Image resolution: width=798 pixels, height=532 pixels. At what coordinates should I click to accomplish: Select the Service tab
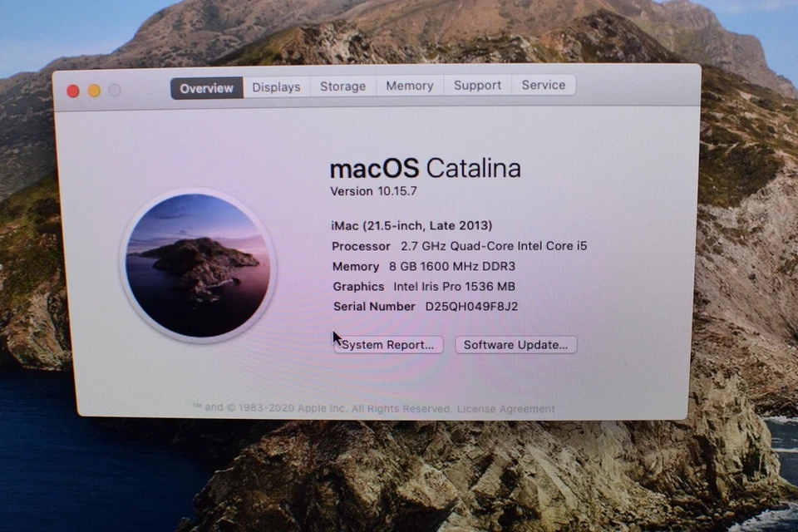544,86
